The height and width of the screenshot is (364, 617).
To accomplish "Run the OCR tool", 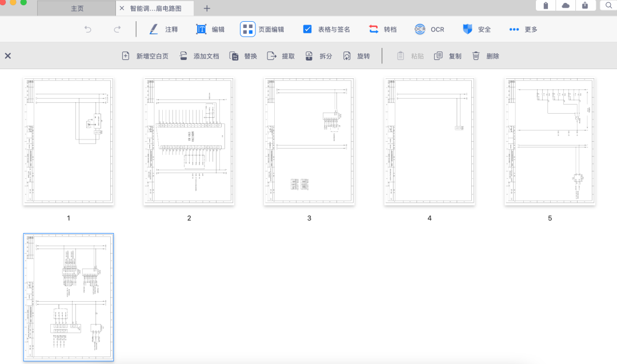I will click(x=429, y=29).
